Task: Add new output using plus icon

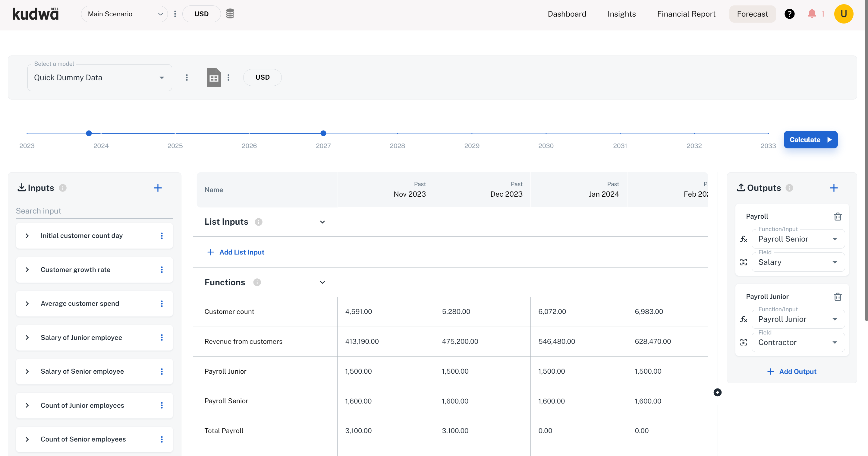Action: (x=834, y=188)
